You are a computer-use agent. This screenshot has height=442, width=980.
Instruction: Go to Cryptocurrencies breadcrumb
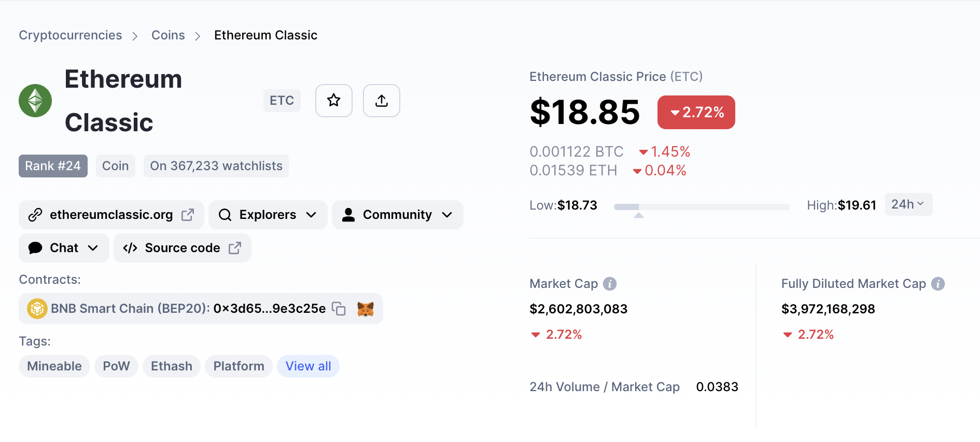(71, 35)
